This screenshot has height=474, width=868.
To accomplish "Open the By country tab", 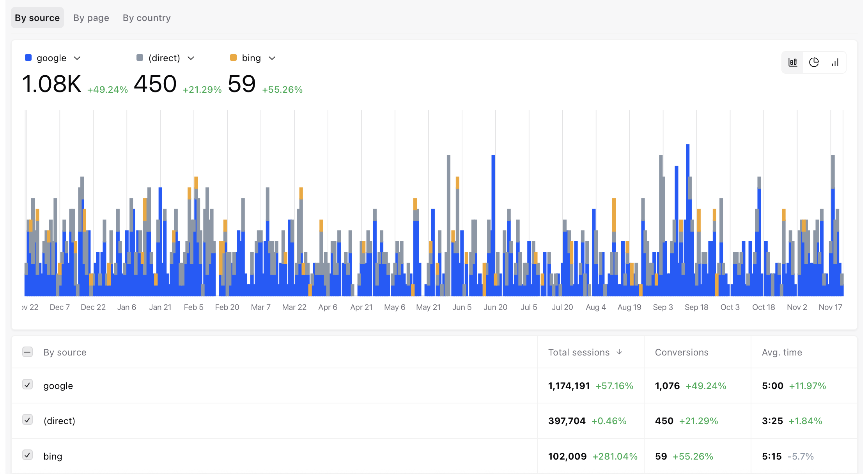I will [x=147, y=18].
